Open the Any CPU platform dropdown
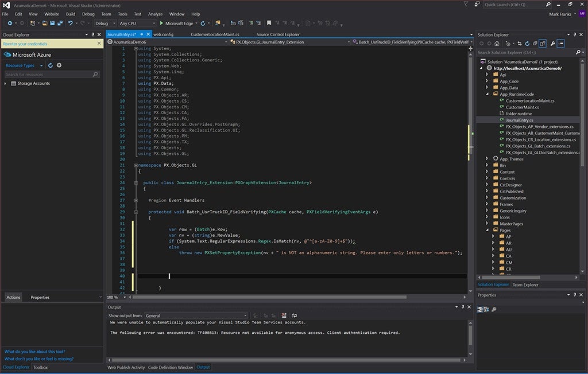The image size is (588, 374). 137,24
